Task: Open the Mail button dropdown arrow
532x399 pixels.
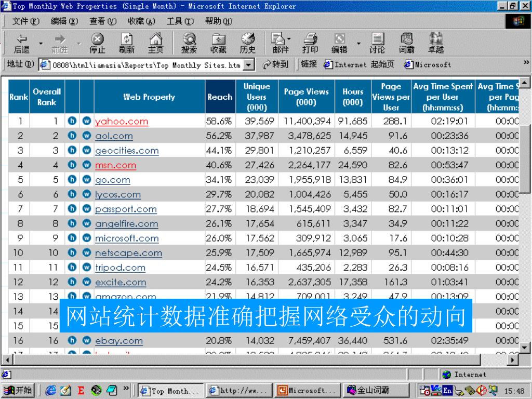Action: click(x=289, y=38)
